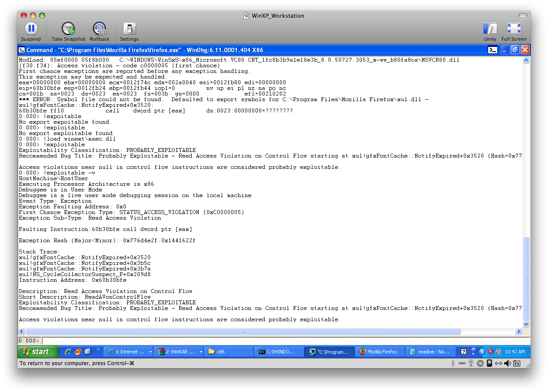
Task: Click the sound speaker status icon
Action: pos(508,363)
